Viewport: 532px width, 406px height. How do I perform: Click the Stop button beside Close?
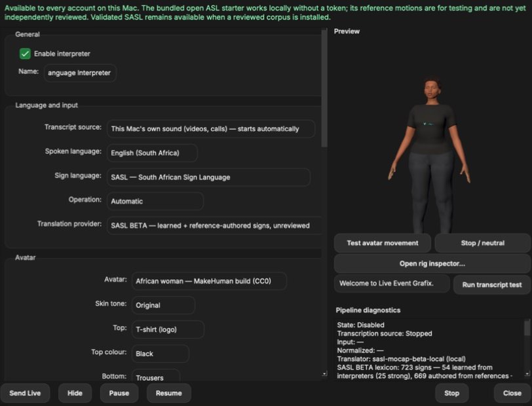click(452, 393)
